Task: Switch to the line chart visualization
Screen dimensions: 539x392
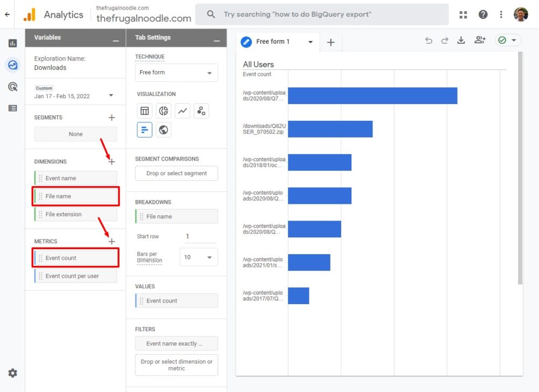Action: coord(182,111)
